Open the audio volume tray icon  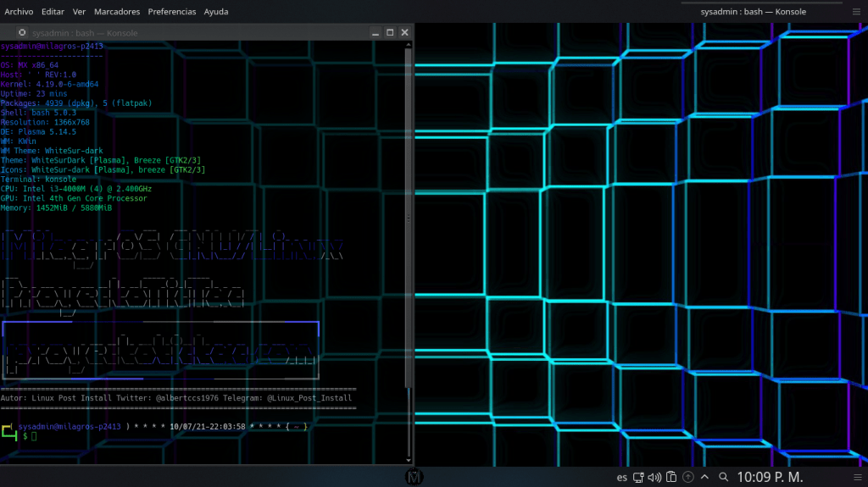[x=654, y=477]
